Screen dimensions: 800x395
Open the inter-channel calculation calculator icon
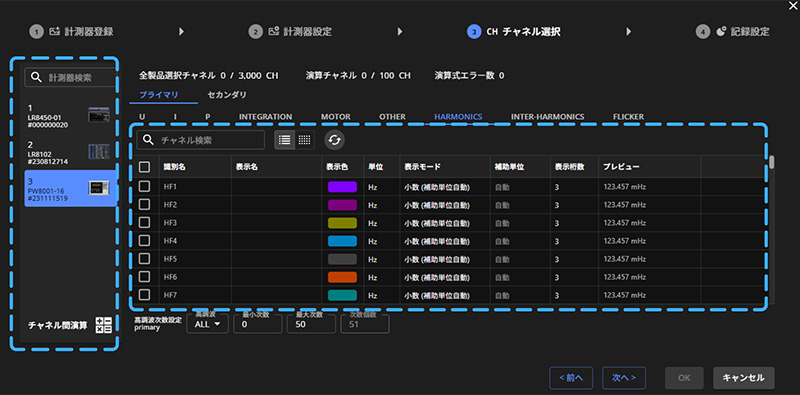pos(104,325)
